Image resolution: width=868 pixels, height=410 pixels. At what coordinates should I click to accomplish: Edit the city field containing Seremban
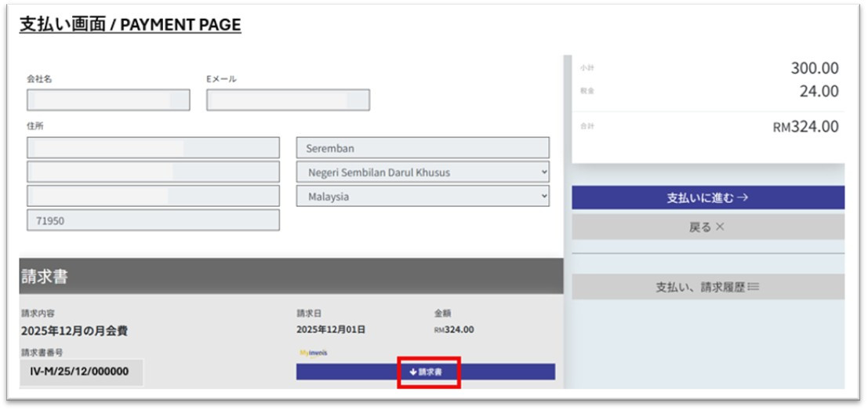[x=423, y=148]
